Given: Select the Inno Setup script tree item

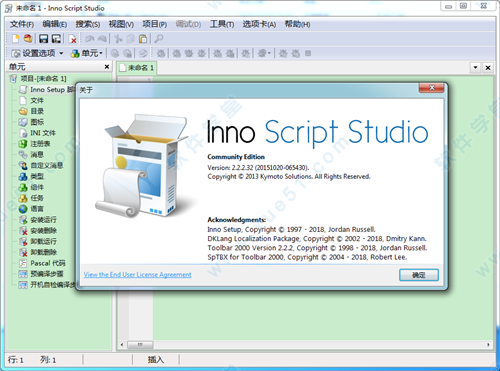Looking at the screenshot, I should pos(53,90).
